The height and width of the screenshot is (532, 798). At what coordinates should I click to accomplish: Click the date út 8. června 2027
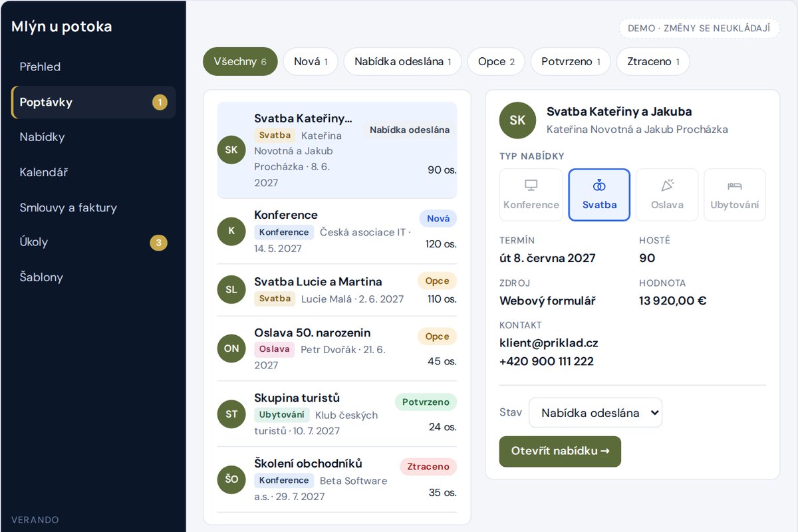(547, 258)
